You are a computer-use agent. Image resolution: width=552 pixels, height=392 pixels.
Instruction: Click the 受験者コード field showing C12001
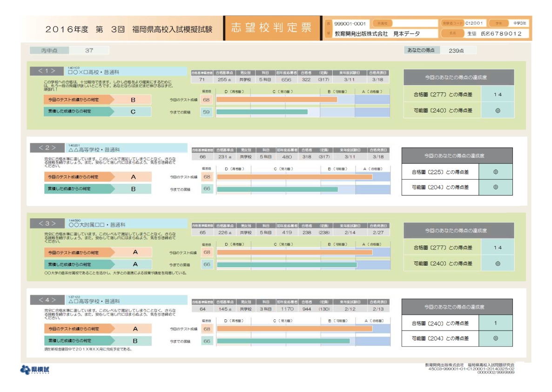pos(474,23)
